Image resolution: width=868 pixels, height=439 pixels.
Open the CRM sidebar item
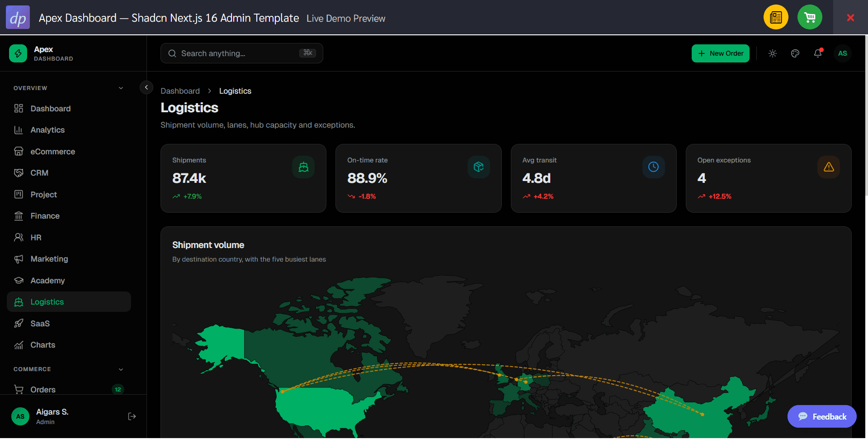(69, 173)
